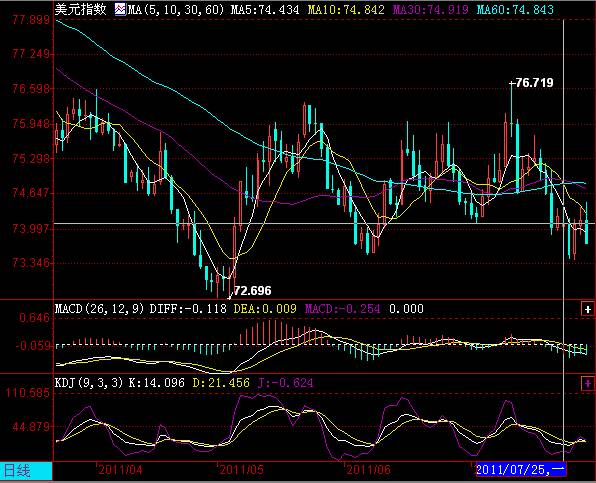The height and width of the screenshot is (483, 596).
Task: Click the 72.696 low price marker
Action: [252, 291]
